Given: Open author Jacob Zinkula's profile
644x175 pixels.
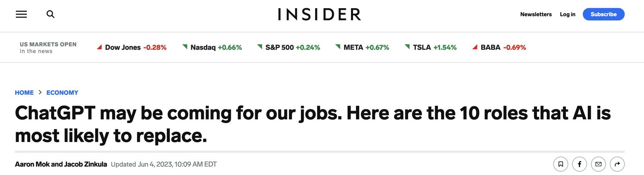Looking at the screenshot, I should [85, 164].
